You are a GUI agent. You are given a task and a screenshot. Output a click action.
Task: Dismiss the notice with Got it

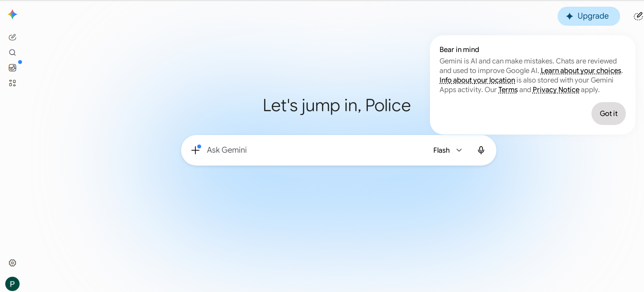click(x=609, y=114)
